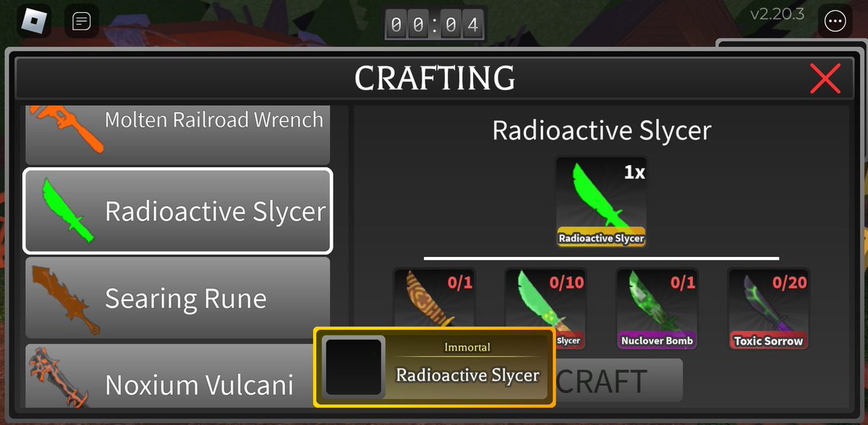
Task: Click the round timer display 00:04
Action: click(x=434, y=25)
